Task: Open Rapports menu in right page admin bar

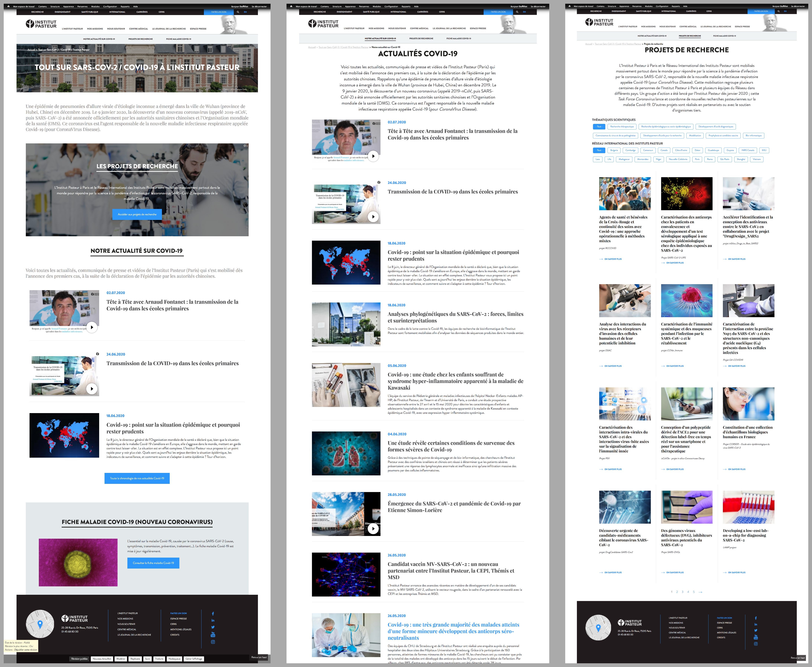Action: (676, 7)
